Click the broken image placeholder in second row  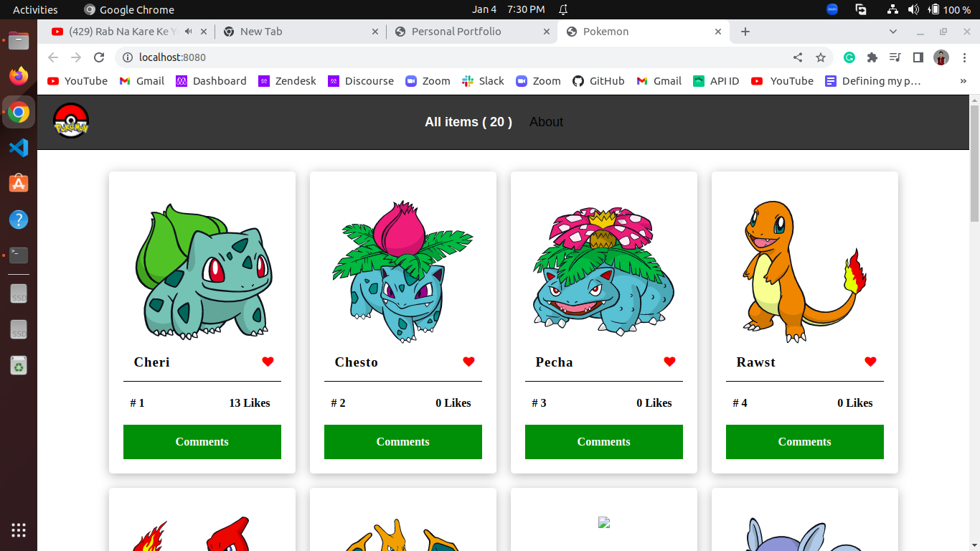click(603, 522)
